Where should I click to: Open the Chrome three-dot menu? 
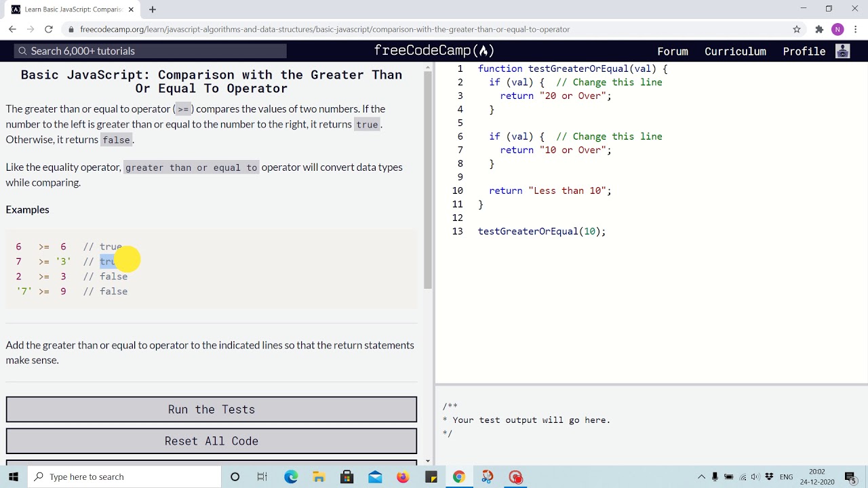coord(856,29)
